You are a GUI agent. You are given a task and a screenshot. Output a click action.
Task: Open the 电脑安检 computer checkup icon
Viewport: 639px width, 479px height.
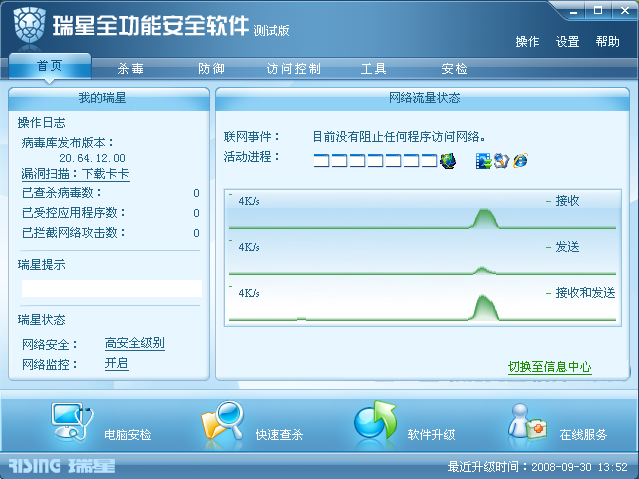pyautogui.click(x=73, y=422)
